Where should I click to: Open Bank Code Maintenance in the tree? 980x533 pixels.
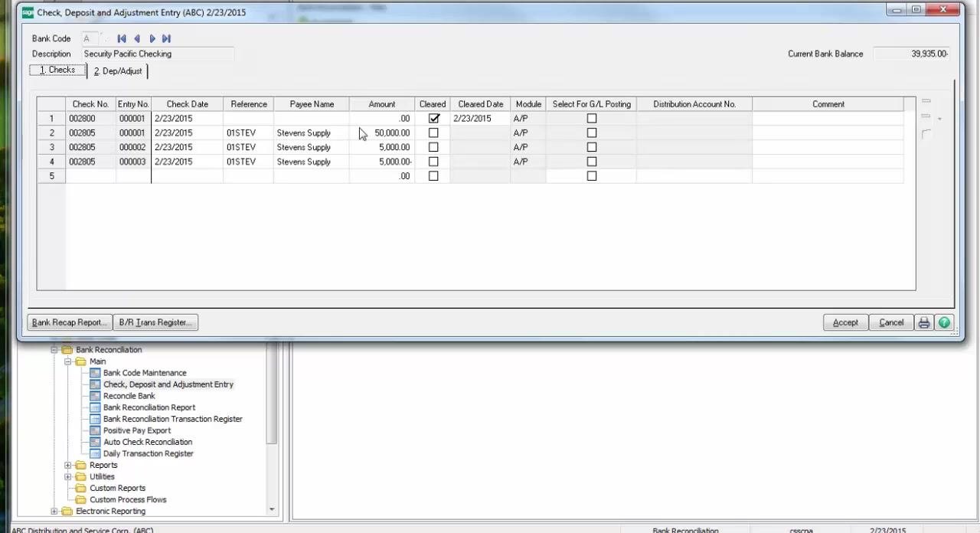click(x=145, y=373)
